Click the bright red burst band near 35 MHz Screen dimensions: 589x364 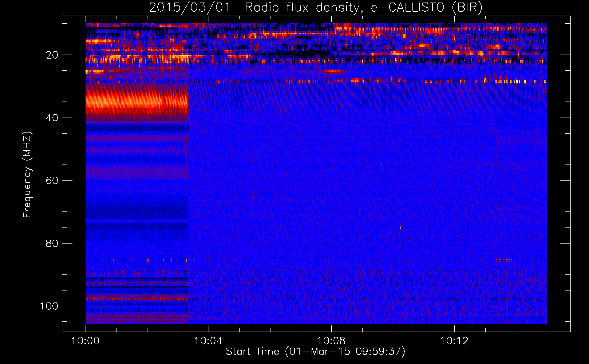click(137, 101)
